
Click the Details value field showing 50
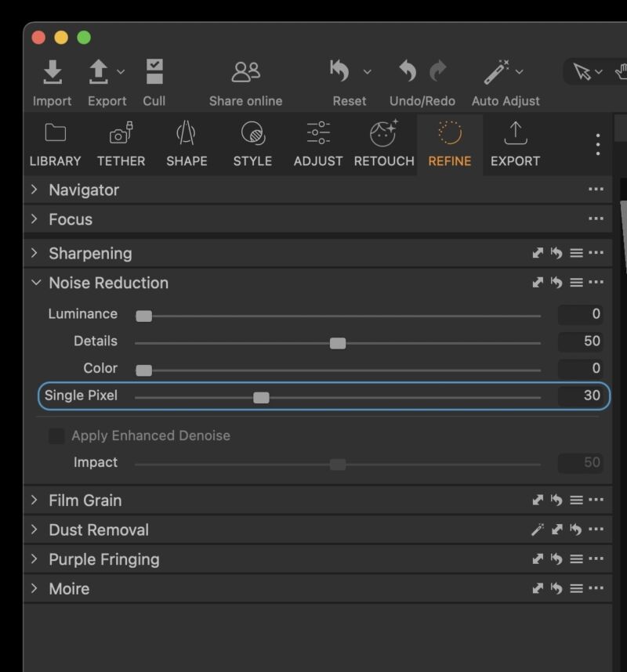point(580,341)
